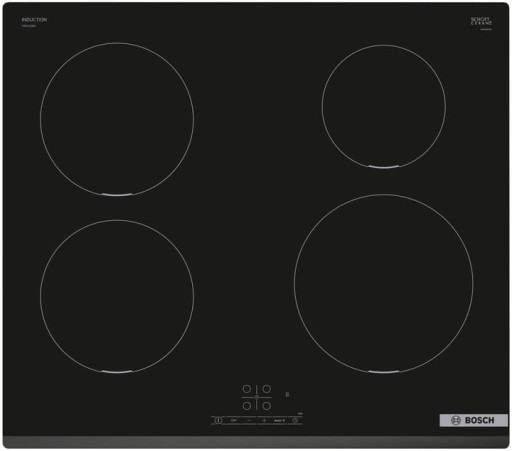
Task: Click the largest front-right cooking zone
Action: [384, 283]
